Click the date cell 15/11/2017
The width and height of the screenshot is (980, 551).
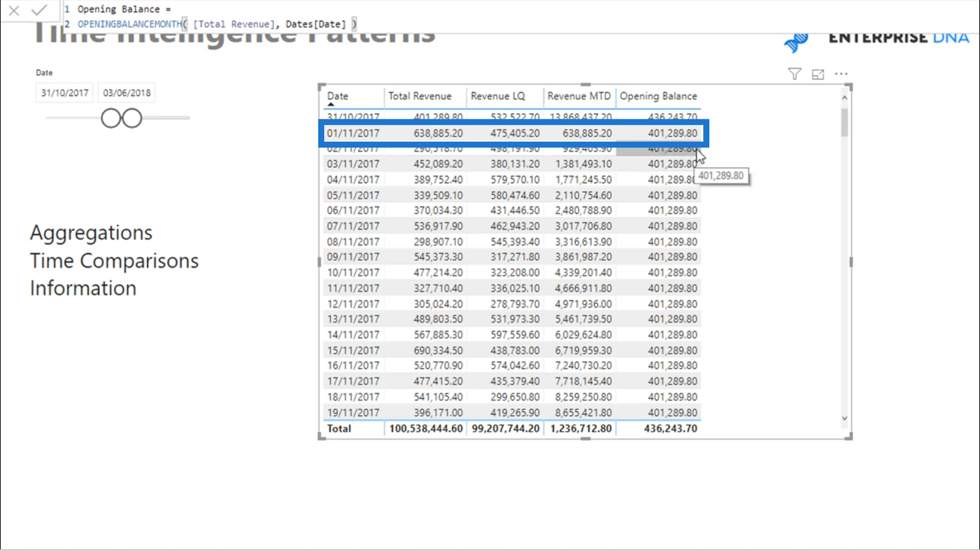pyautogui.click(x=353, y=350)
